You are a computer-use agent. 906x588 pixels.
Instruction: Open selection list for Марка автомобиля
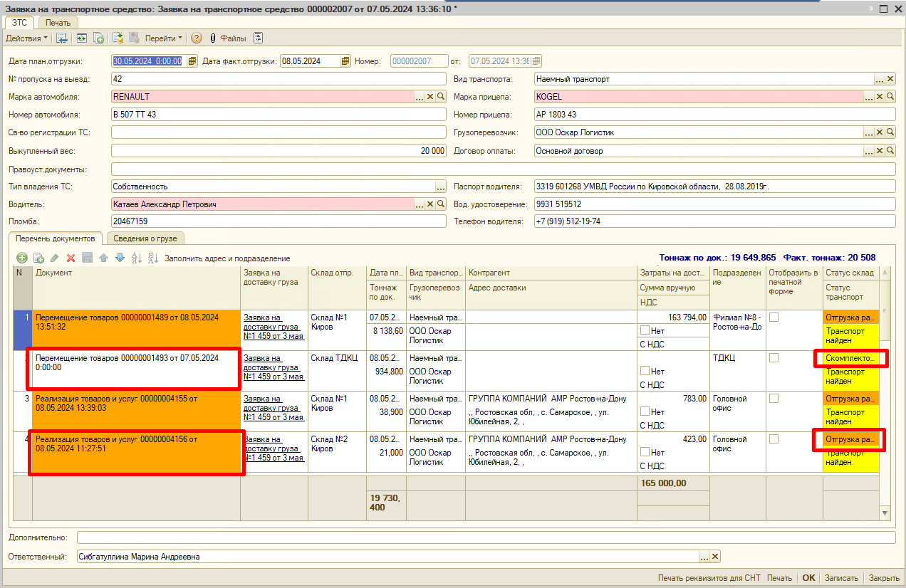420,96
